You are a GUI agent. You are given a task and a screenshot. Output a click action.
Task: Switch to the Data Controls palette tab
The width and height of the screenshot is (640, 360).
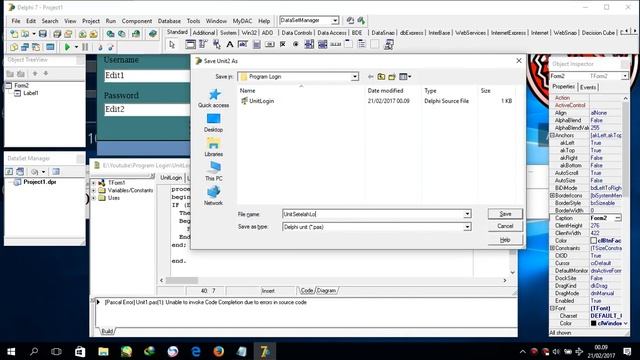[297, 33]
